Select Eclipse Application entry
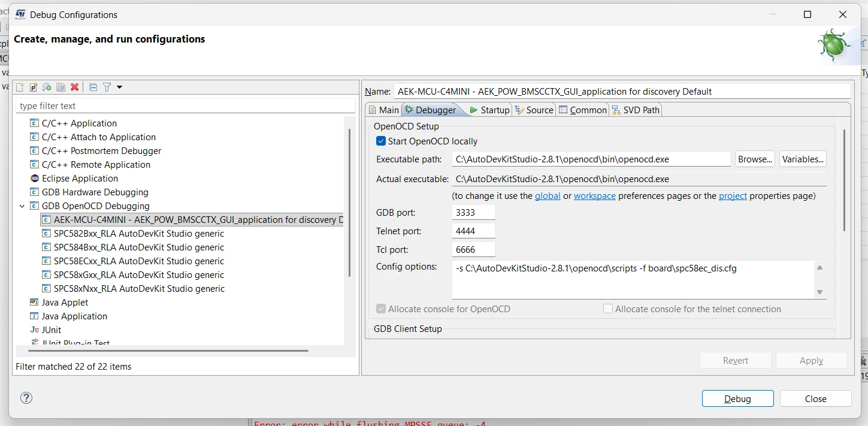 80,179
